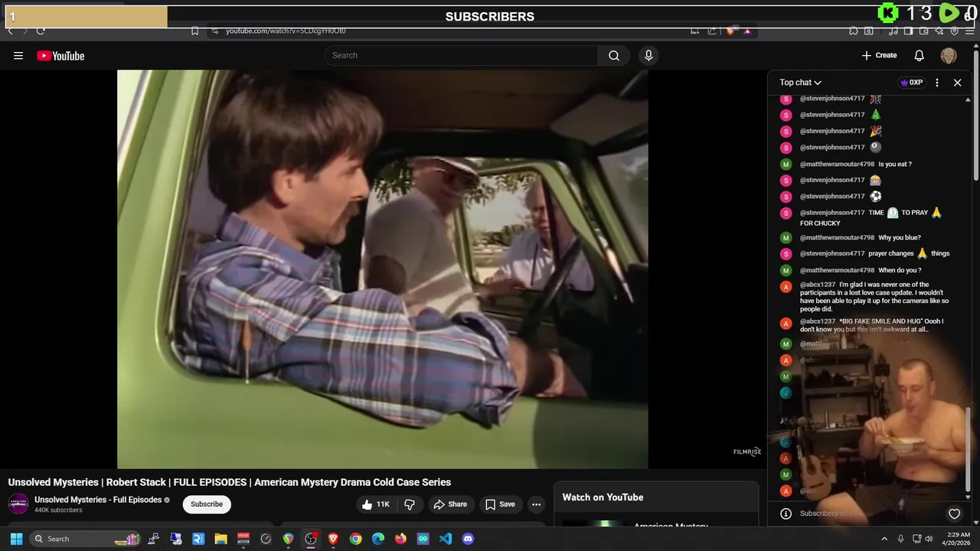Click the '440K subscribers' text
The width and height of the screenshot is (980, 551).
pos(58,510)
